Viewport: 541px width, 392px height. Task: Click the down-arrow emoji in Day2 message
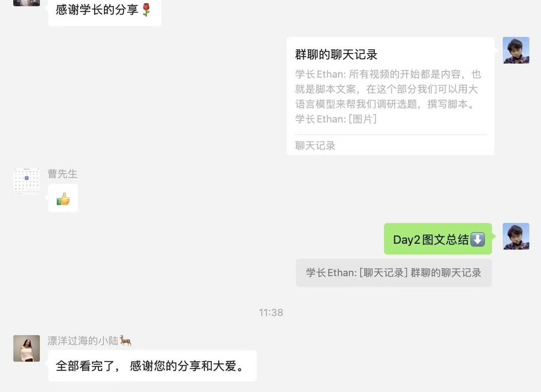[477, 239]
